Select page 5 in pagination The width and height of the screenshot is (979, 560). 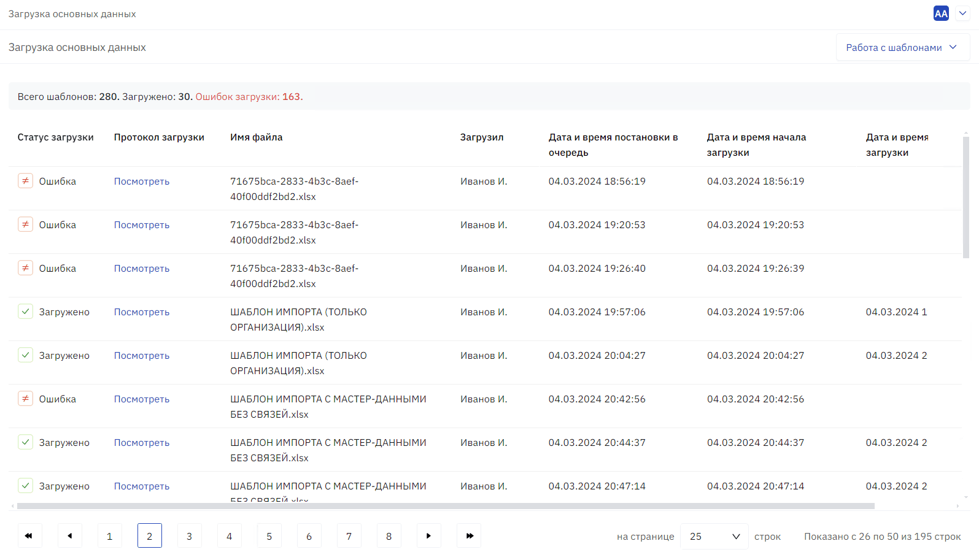pos(269,535)
